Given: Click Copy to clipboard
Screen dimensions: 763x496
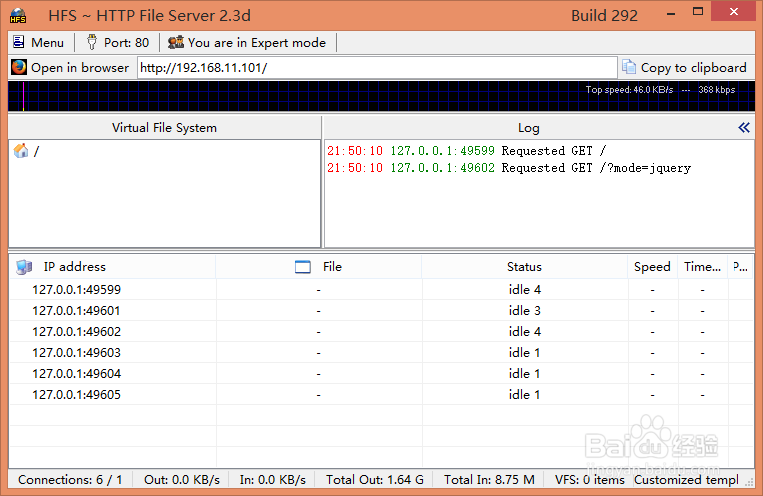Looking at the screenshot, I should 685,68.
